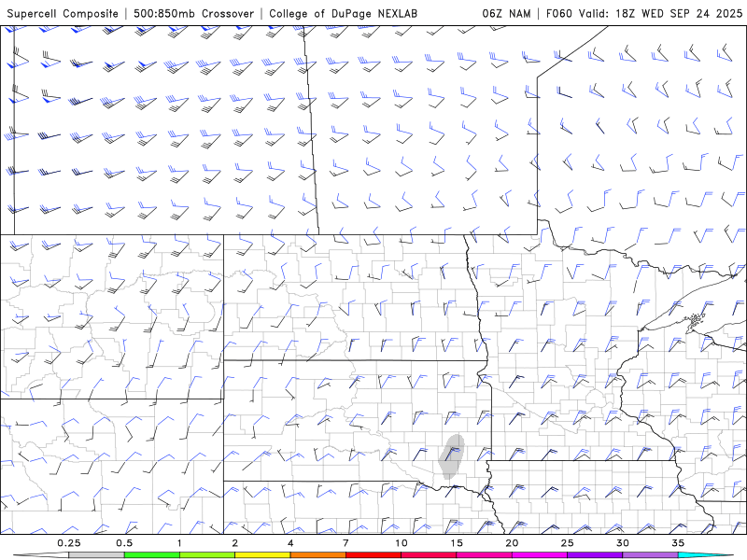This screenshot has height=560, width=747.
Task: Click the College of DuPage NEXLAB text
Action: coord(343,13)
